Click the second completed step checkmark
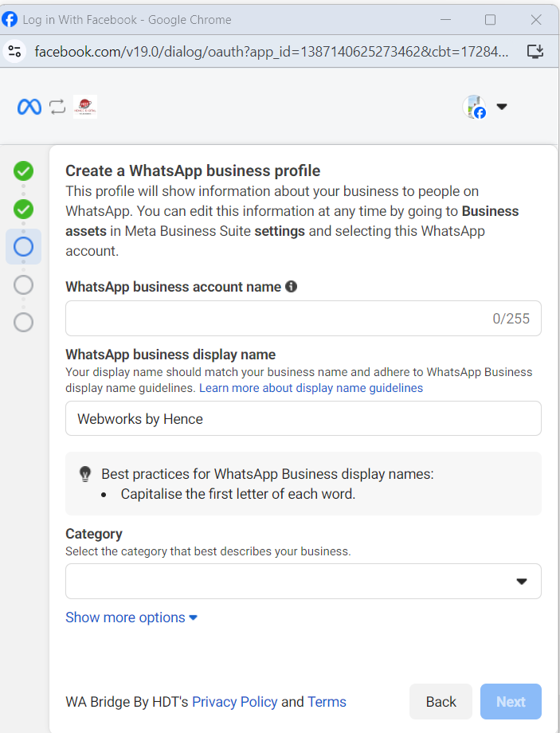This screenshot has height=733, width=560. [x=23, y=209]
